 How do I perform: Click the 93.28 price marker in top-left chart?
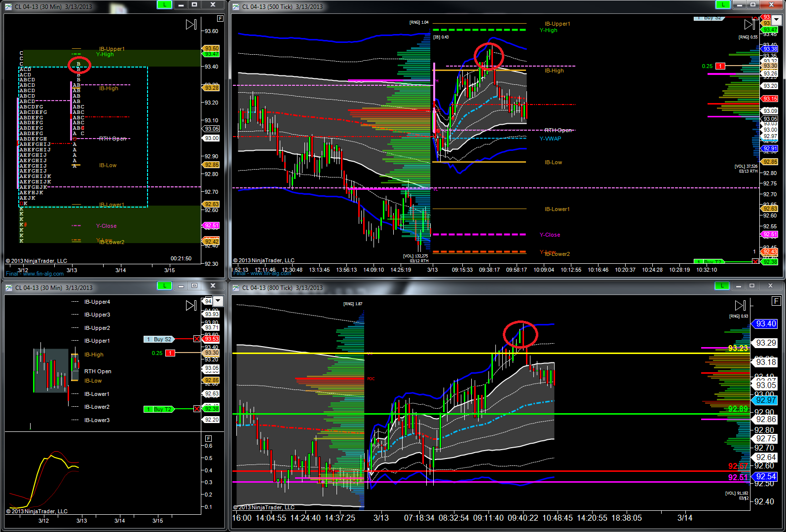coord(211,88)
